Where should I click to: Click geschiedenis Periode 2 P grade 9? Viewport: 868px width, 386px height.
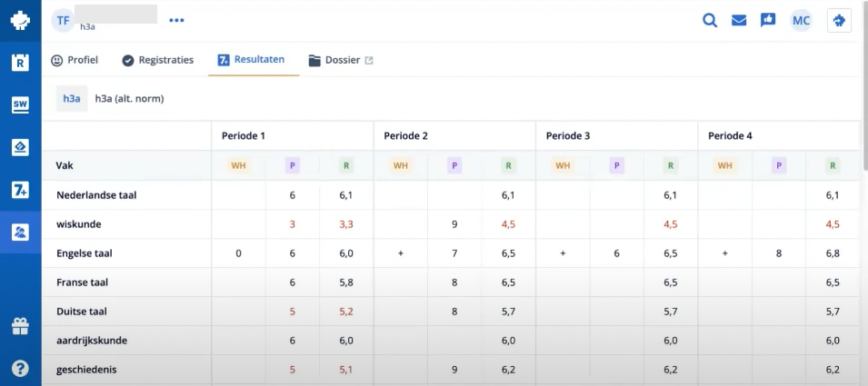pyautogui.click(x=454, y=370)
